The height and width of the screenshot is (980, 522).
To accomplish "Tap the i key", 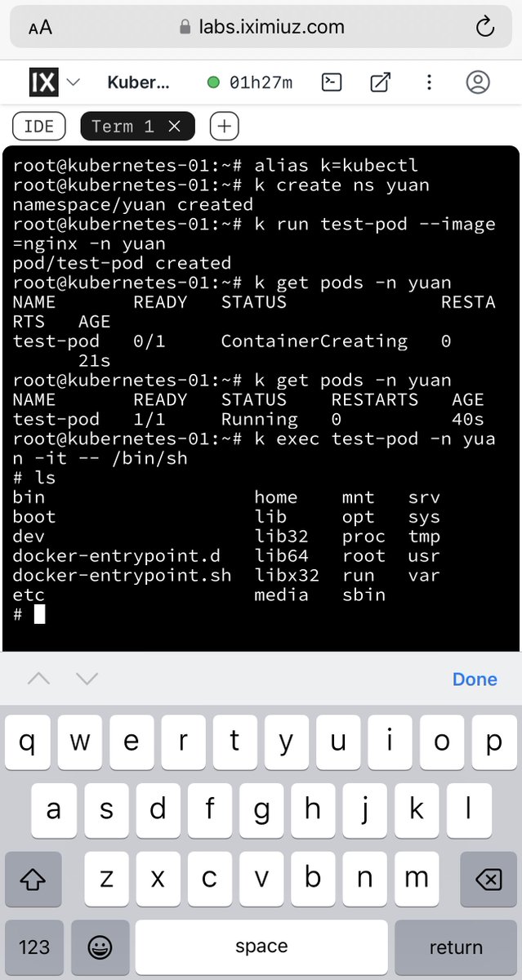I will (x=390, y=741).
